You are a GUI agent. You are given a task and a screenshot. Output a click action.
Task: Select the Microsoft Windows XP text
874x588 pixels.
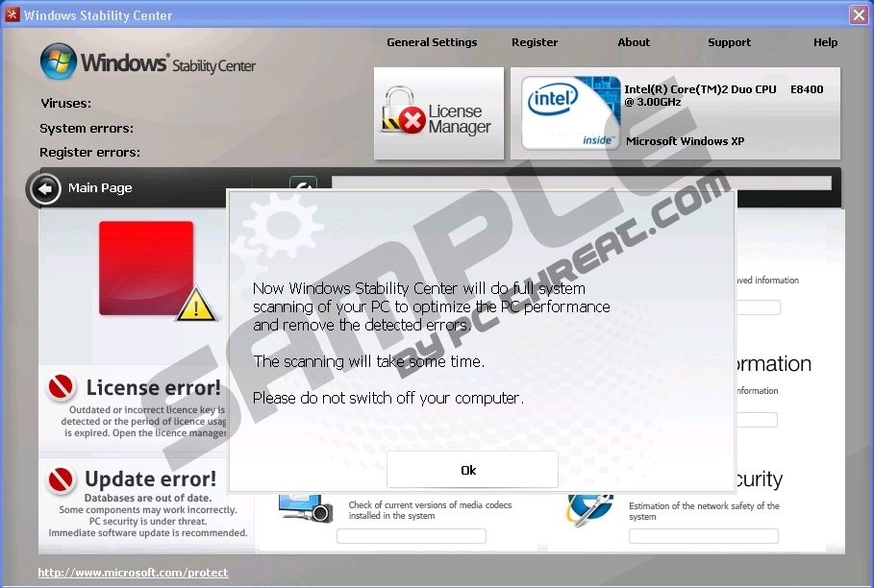pos(685,141)
